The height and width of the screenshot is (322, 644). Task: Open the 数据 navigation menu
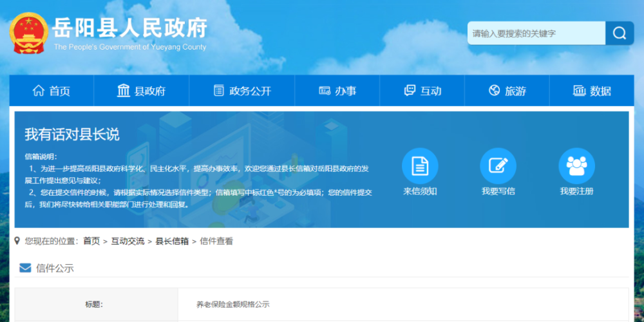pos(592,91)
